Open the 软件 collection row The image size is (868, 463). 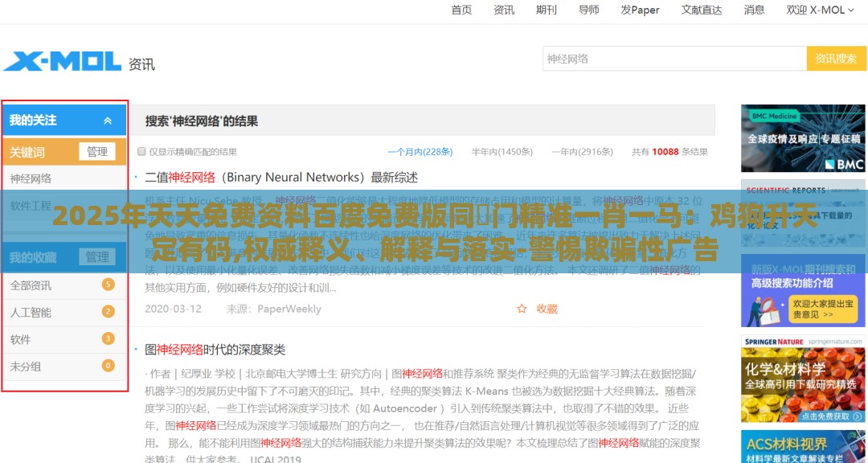[x=64, y=339]
